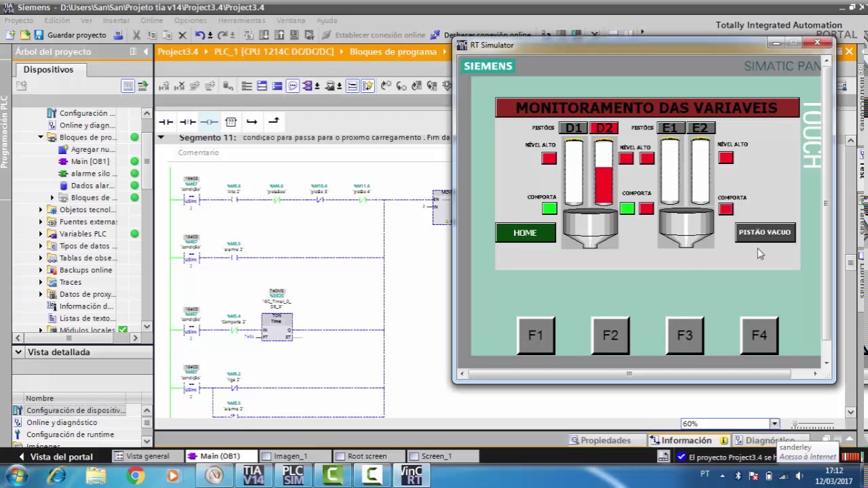Expand the Backups online node
Image resolution: width=868 pixels, height=488 pixels.
[x=41, y=270]
